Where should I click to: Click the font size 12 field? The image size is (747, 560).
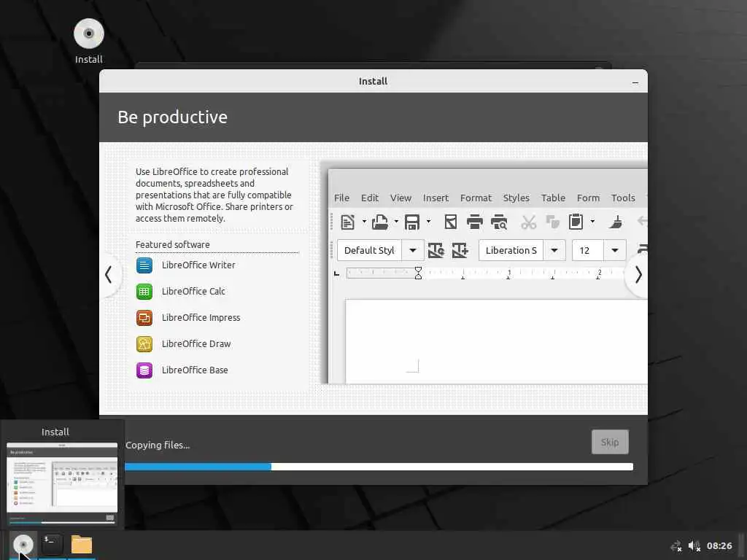[588, 250]
